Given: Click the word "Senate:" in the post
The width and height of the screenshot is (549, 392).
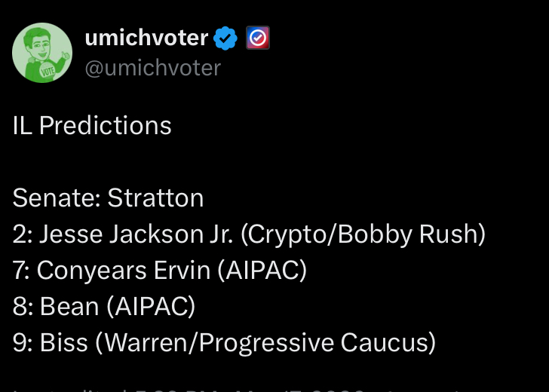Looking at the screenshot, I should (57, 198).
